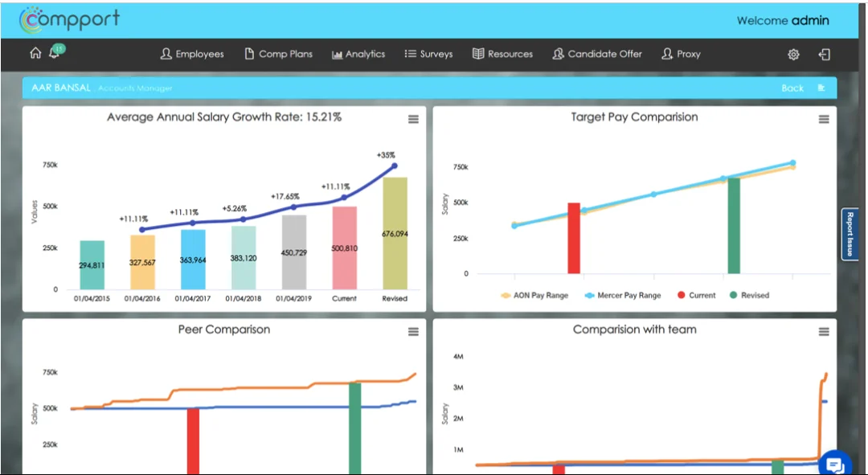Open the settings gear icon
868x475 pixels.
pos(793,54)
